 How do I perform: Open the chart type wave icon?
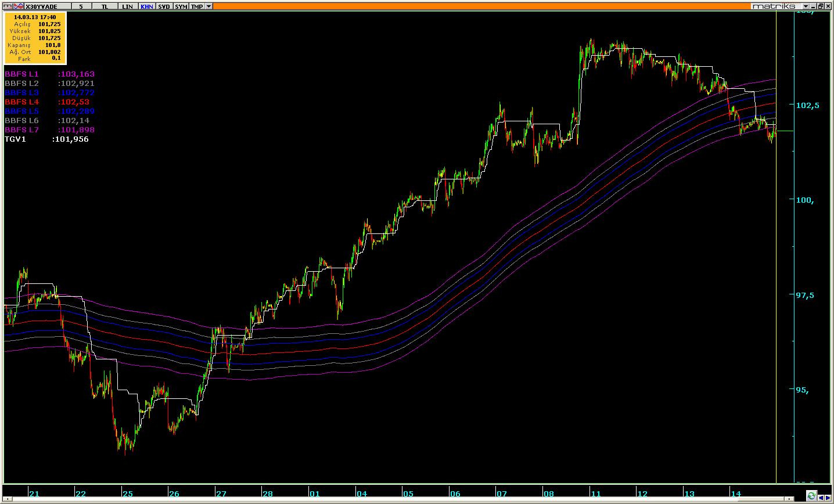coord(19,6)
